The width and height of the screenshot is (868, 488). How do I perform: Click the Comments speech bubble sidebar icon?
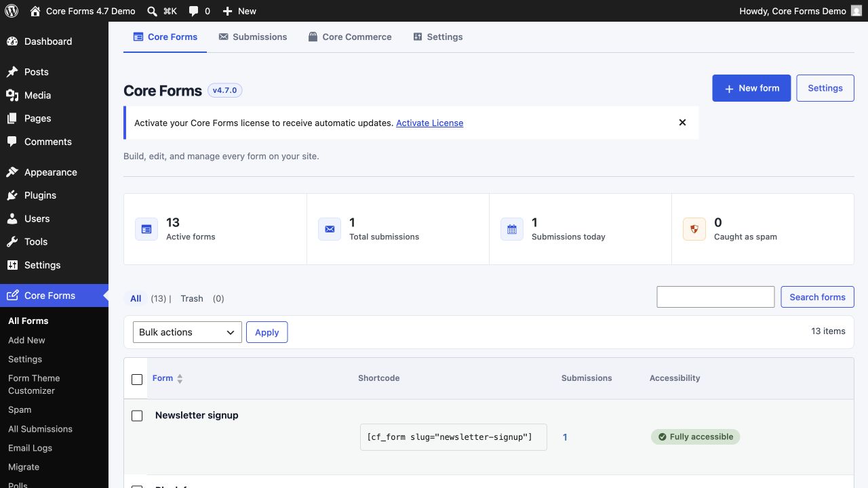pos(12,142)
